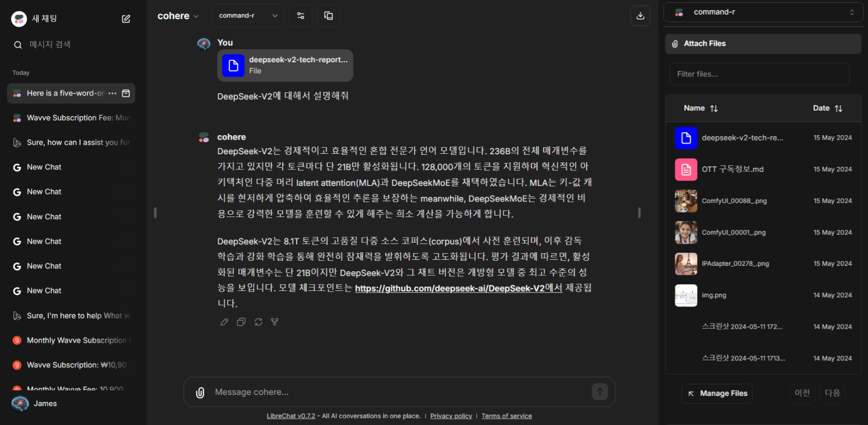
Task: Regenerate the cohere response
Action: click(x=258, y=322)
